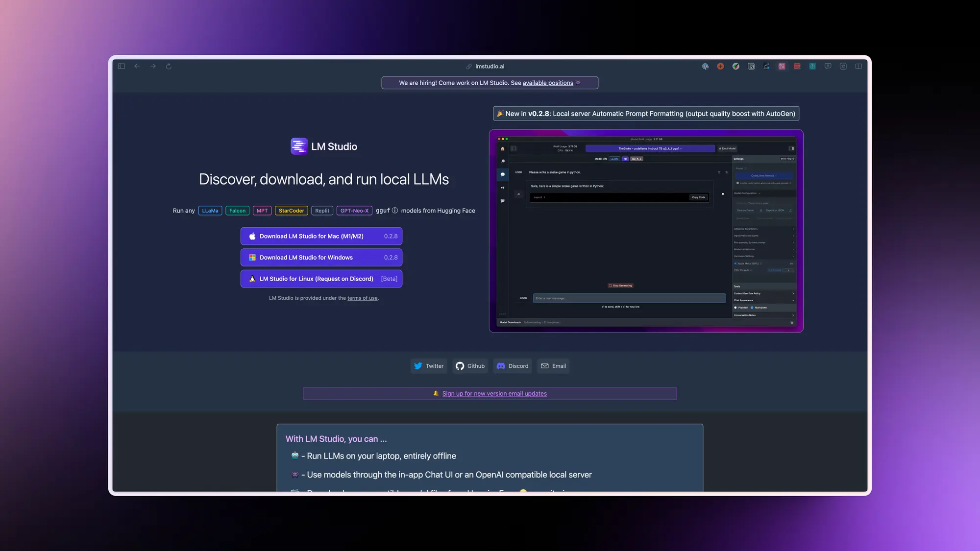Viewport: 980px width, 551px height.
Task: Open the dark 'en' translator extension icon
Action: click(766, 66)
